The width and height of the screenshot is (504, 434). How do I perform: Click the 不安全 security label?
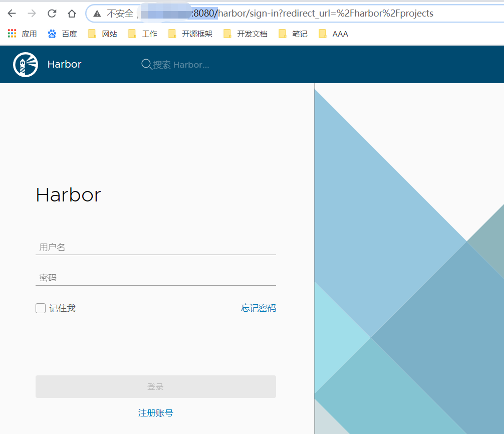click(x=120, y=14)
